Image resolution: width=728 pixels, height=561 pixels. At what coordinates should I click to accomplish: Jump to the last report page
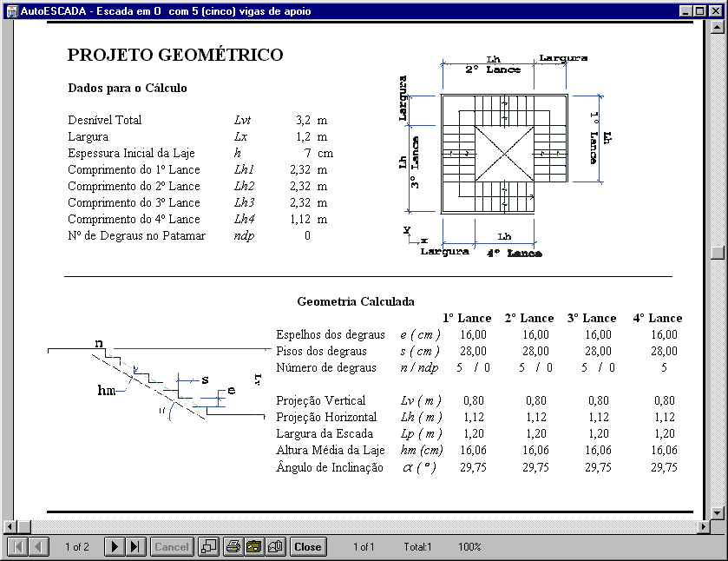pyautogui.click(x=135, y=547)
